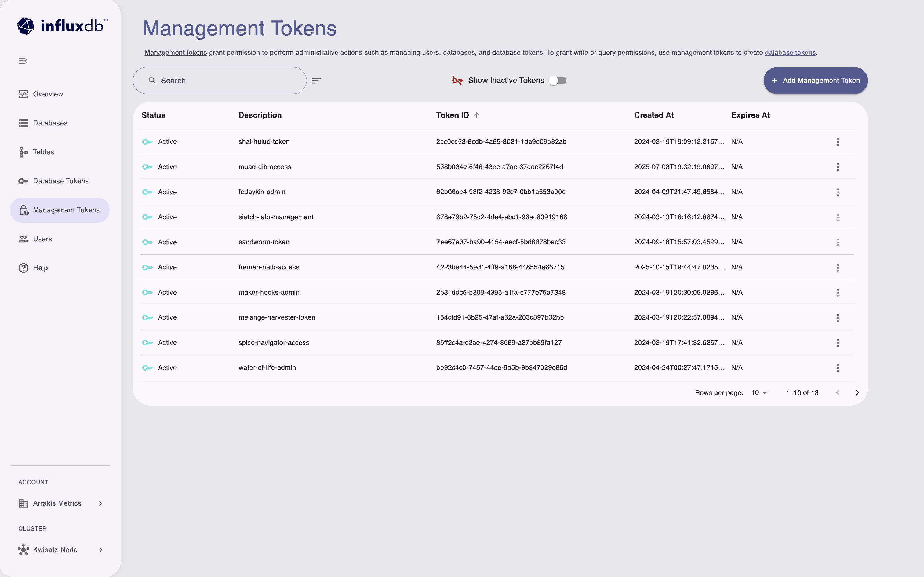The height and width of the screenshot is (577, 924).
Task: Click the sort/filter icon beside search
Action: pos(317,81)
